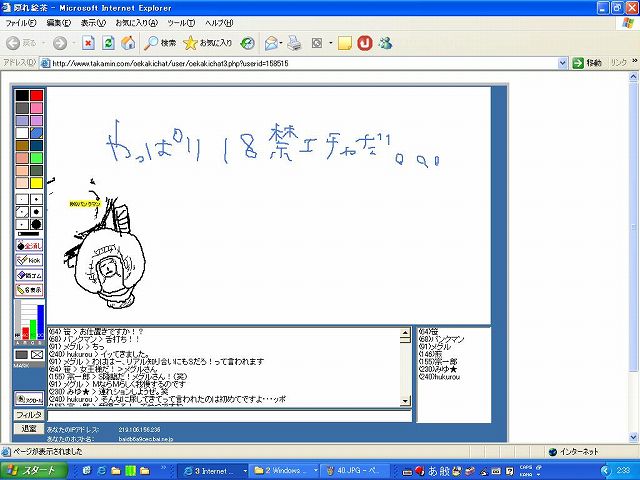Open the ヘルプ(H) menu
The width and height of the screenshot is (640, 480).
pos(219,23)
